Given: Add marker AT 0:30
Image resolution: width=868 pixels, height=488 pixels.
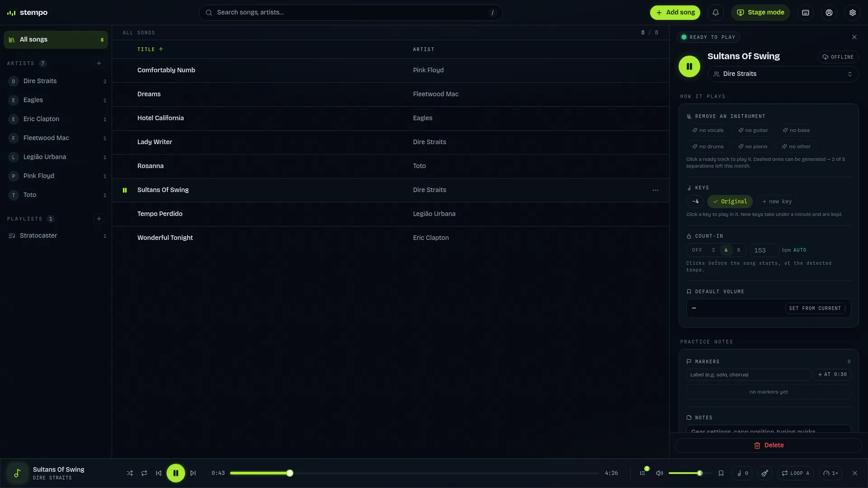Looking at the screenshot, I should (832, 375).
